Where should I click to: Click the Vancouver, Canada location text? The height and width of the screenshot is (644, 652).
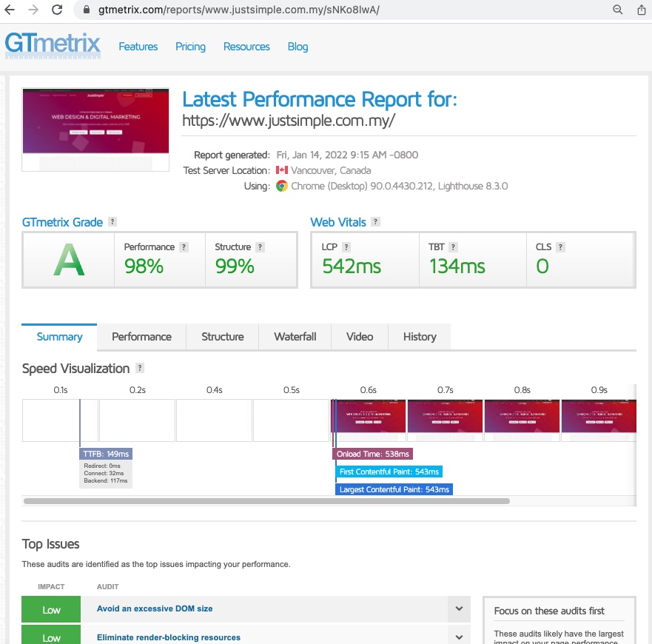tap(331, 170)
